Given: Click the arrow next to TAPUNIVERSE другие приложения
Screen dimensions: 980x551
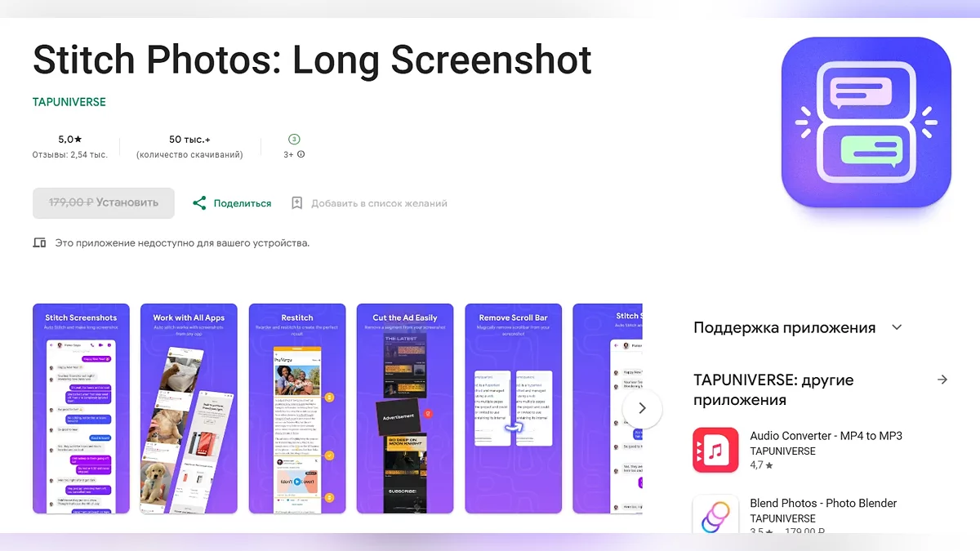Looking at the screenshot, I should tap(942, 380).
